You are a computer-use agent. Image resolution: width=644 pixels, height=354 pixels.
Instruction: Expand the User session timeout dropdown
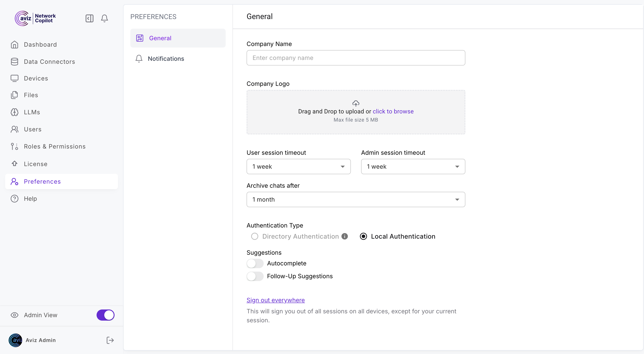298,167
